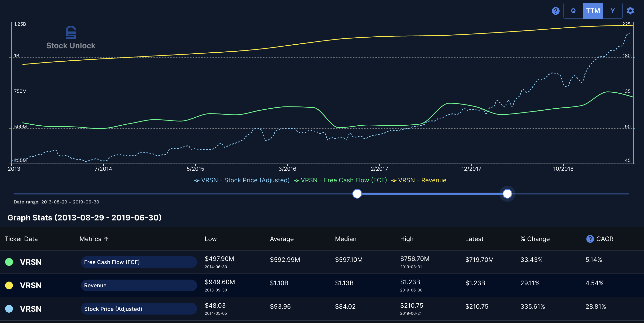
Task: Click FCF low value $497.90M
Action: [x=220, y=258]
